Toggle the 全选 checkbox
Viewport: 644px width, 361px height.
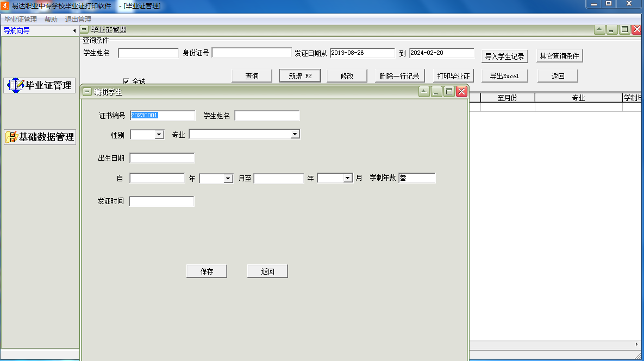coord(126,81)
